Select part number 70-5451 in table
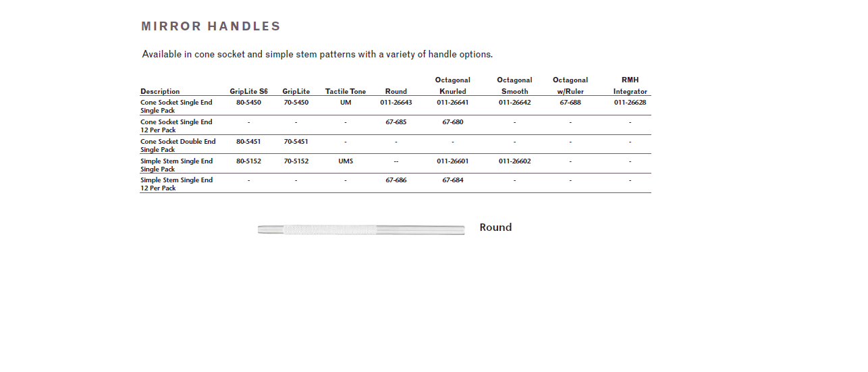Screen dimensions: 868x372 click(x=296, y=142)
